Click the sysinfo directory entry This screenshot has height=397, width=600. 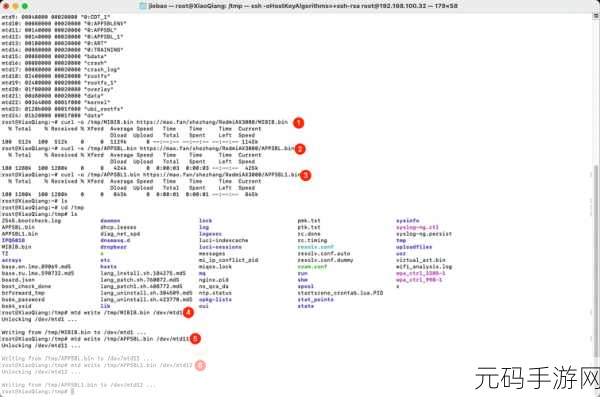(x=408, y=221)
